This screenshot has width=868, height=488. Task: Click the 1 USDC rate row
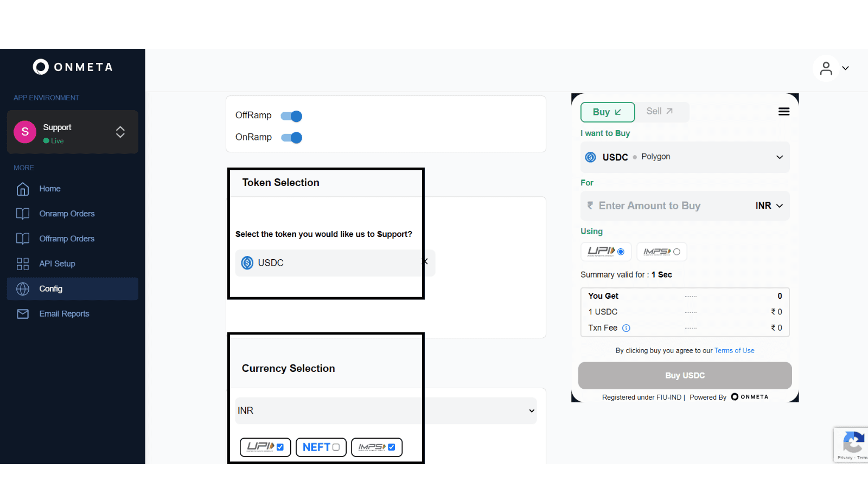click(x=685, y=312)
